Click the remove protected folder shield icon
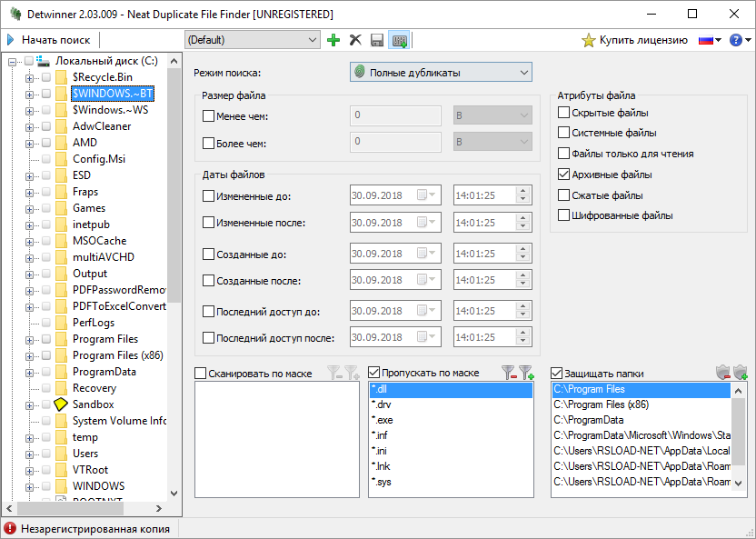 [x=722, y=372]
